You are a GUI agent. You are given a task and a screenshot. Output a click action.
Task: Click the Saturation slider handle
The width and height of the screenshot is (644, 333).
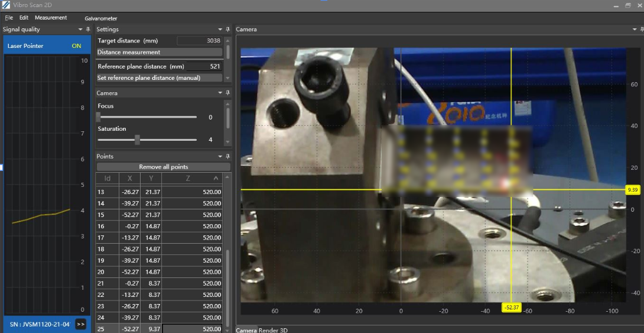pyautogui.click(x=137, y=140)
